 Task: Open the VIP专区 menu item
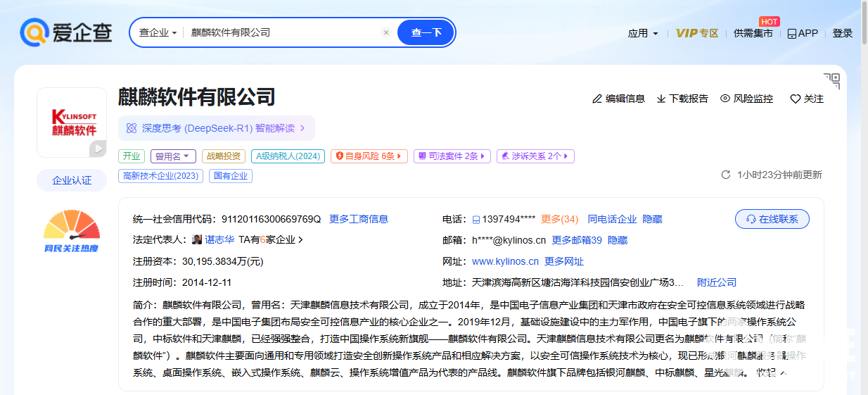click(696, 33)
